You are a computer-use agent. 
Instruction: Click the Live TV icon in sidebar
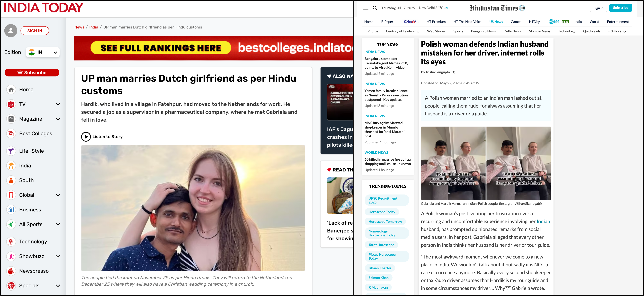(x=11, y=104)
